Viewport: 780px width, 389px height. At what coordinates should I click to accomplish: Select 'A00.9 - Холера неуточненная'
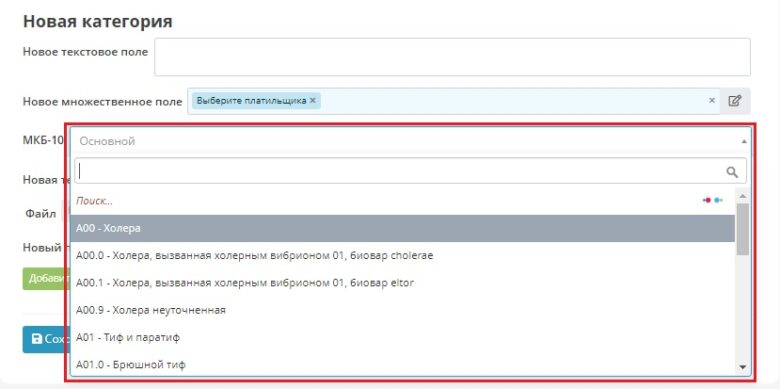pyautogui.click(x=402, y=310)
